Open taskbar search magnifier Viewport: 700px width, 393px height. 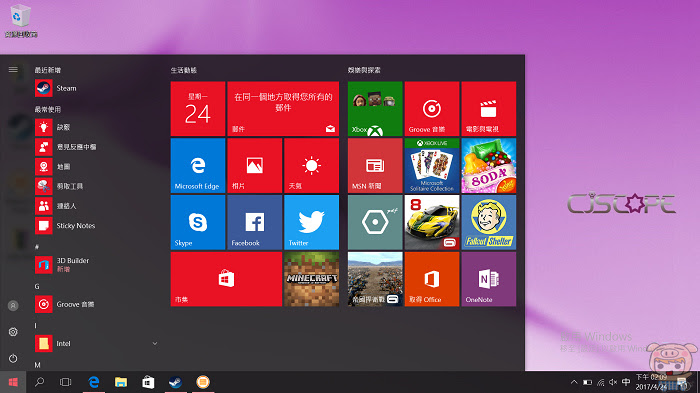click(39, 382)
